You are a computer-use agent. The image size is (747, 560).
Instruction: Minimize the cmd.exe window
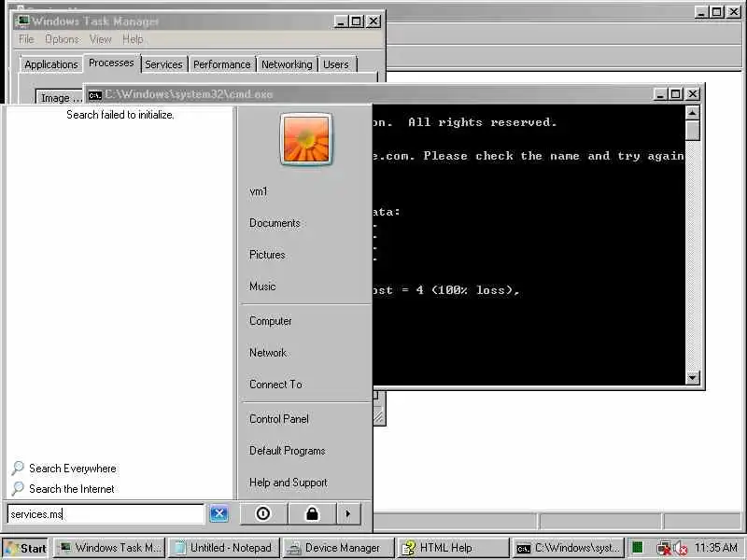660,94
